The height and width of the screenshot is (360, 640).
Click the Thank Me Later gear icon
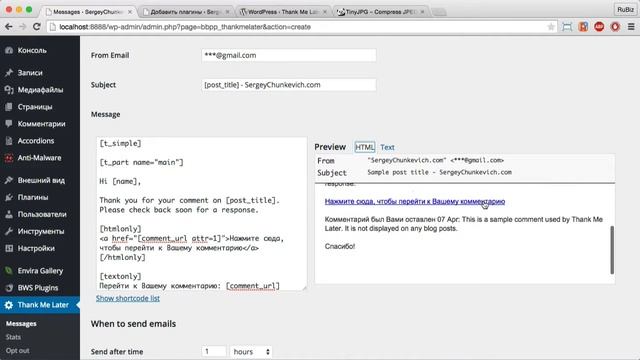pos(9,305)
